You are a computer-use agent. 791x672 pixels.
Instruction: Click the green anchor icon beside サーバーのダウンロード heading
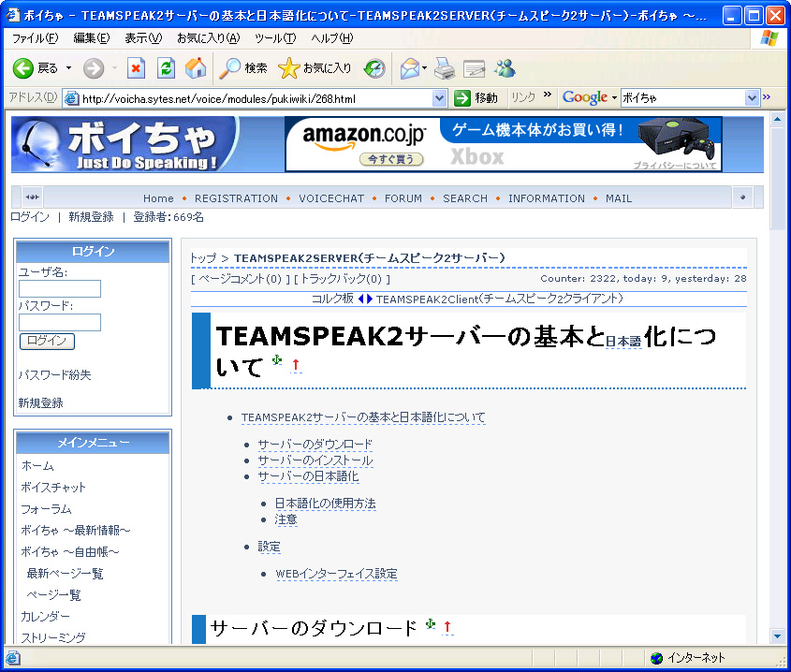(431, 624)
